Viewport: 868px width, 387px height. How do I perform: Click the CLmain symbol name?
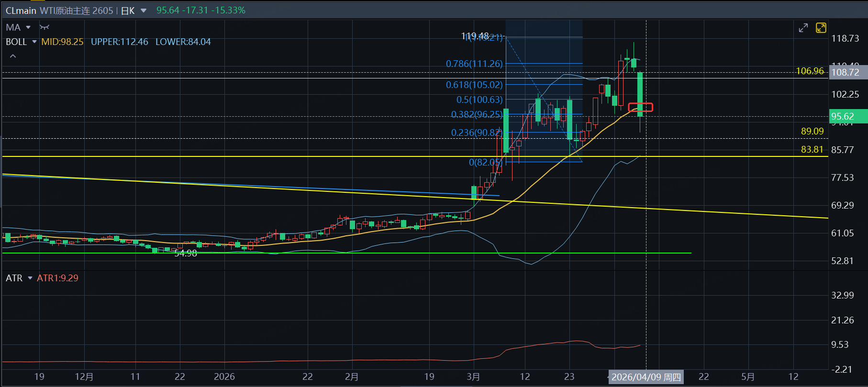(21, 11)
